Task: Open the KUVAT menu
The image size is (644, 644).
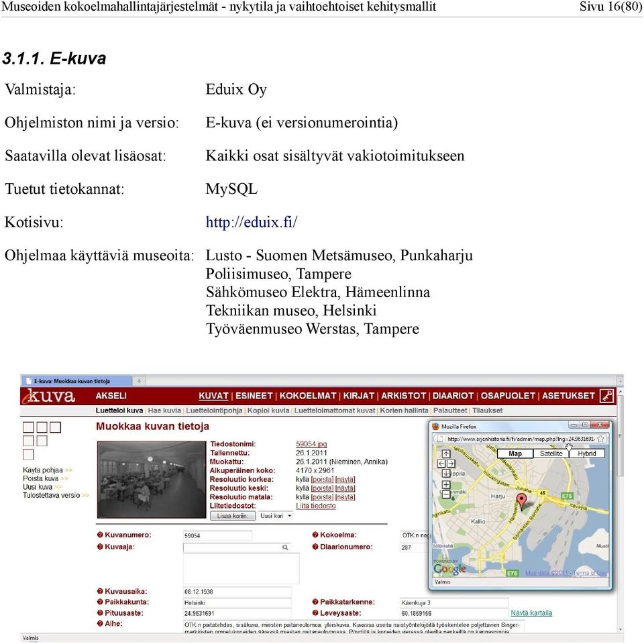Action: coord(213,396)
